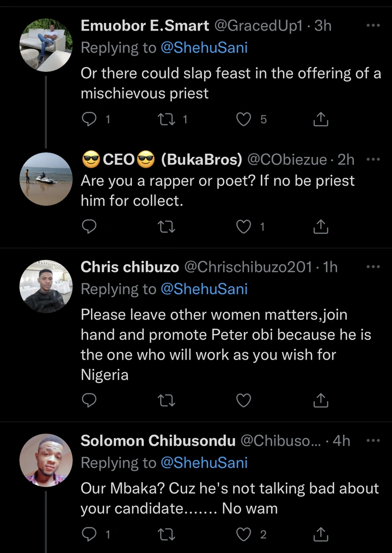Reply to CEO BukaBros tweet
This screenshot has width=392, height=553.
point(89,227)
